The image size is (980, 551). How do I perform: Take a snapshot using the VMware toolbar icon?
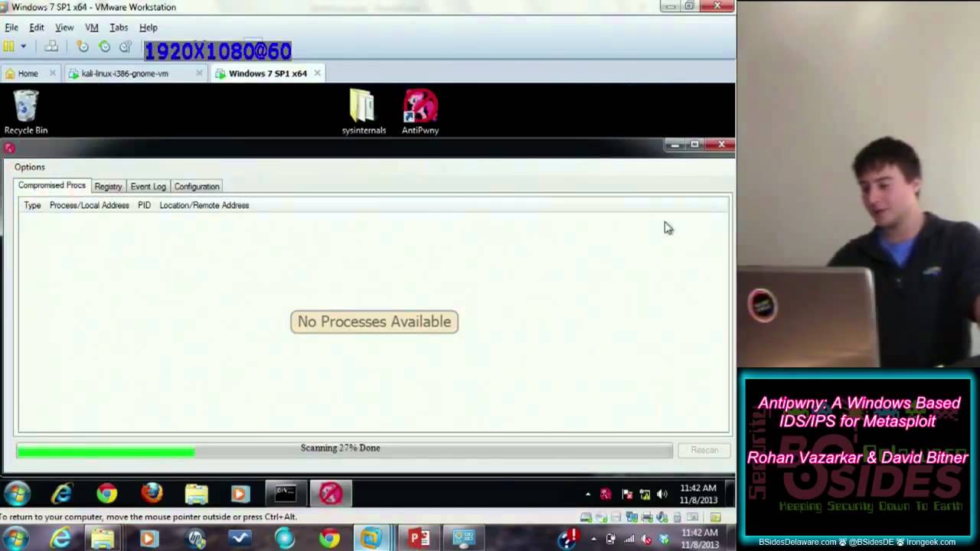[x=83, y=47]
